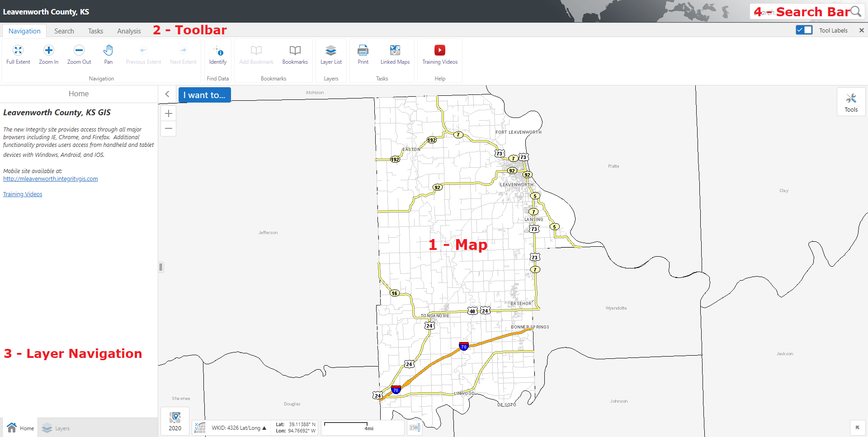Click the Basehor label on the map
Image resolution: width=868 pixels, height=437 pixels.
click(521, 304)
